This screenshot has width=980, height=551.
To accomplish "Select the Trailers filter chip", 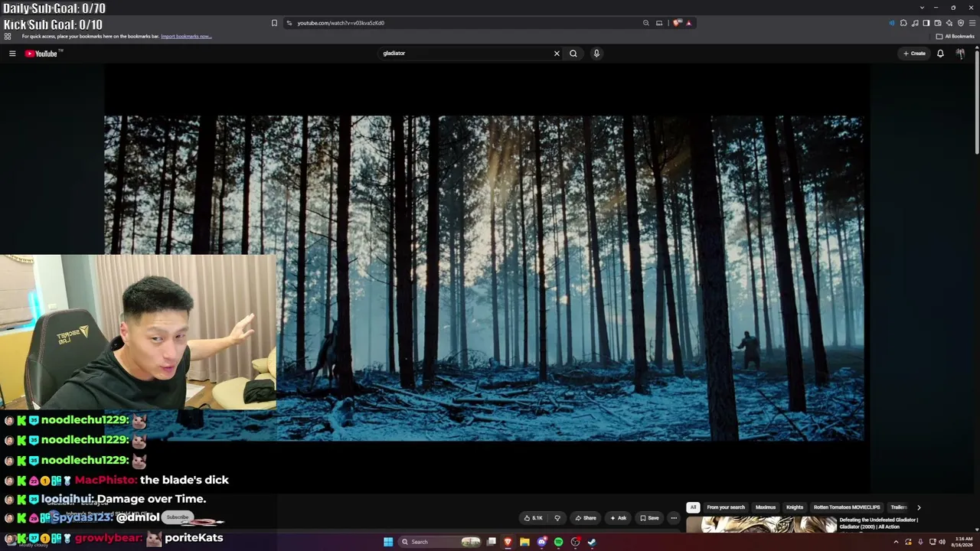I will [x=899, y=507].
